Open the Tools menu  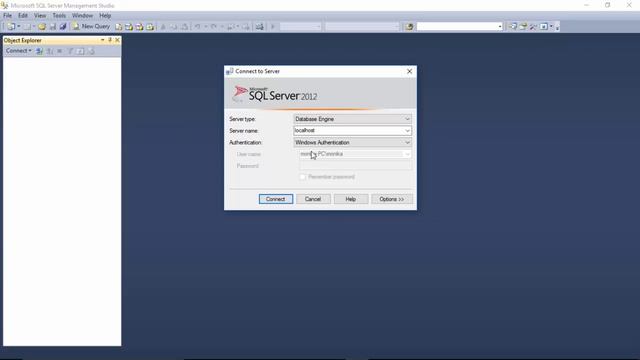pos(59,16)
